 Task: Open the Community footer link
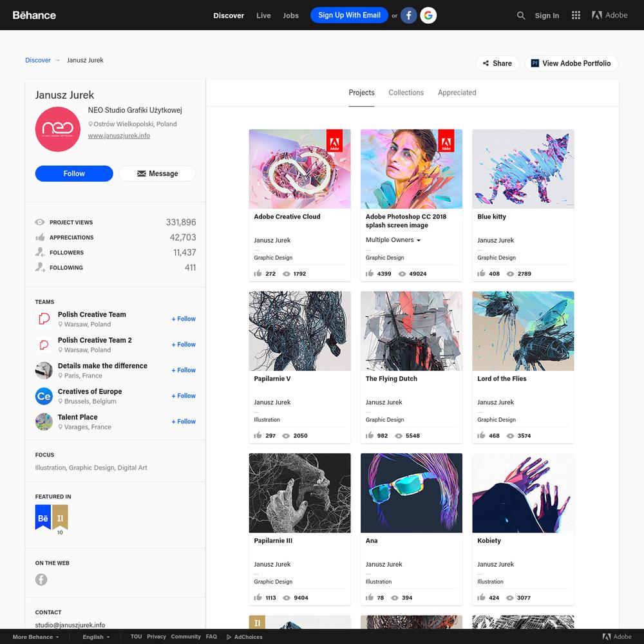pyautogui.click(x=185, y=637)
